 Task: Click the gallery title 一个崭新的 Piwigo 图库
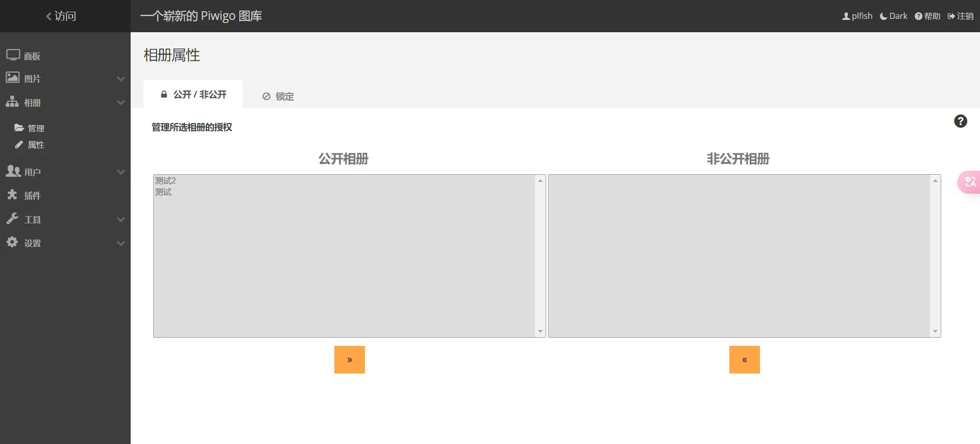[x=201, y=16]
